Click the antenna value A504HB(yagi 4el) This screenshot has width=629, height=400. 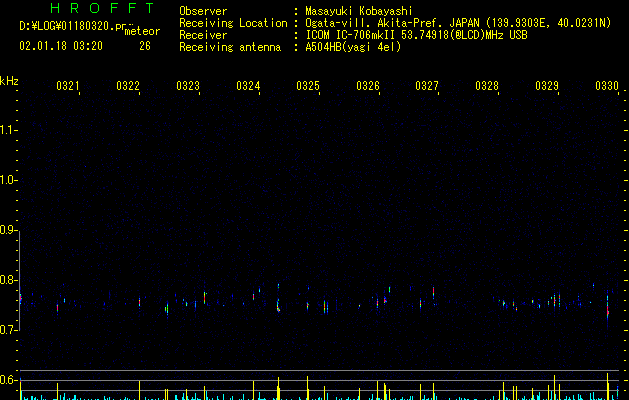(x=353, y=47)
